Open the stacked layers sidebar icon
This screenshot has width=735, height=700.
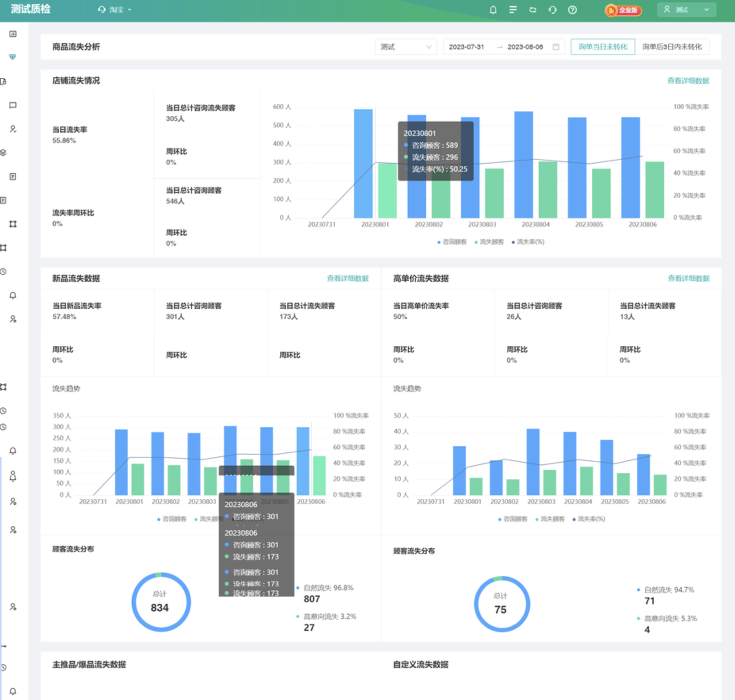3,152
